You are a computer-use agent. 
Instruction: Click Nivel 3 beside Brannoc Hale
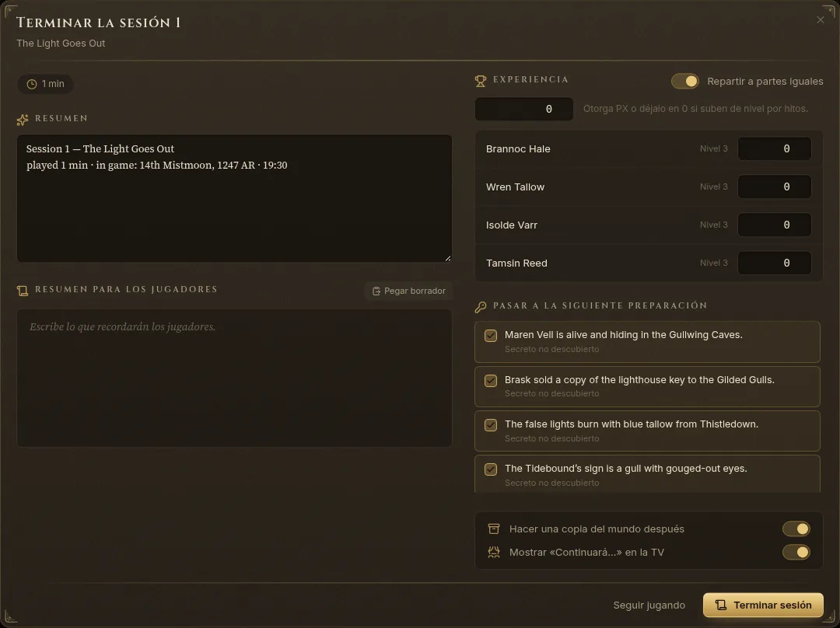713,148
